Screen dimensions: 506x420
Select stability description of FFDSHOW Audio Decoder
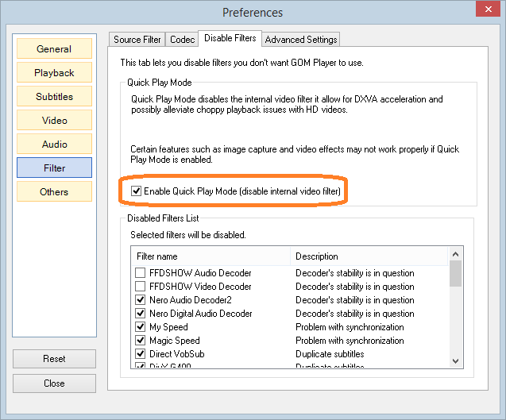[354, 273]
